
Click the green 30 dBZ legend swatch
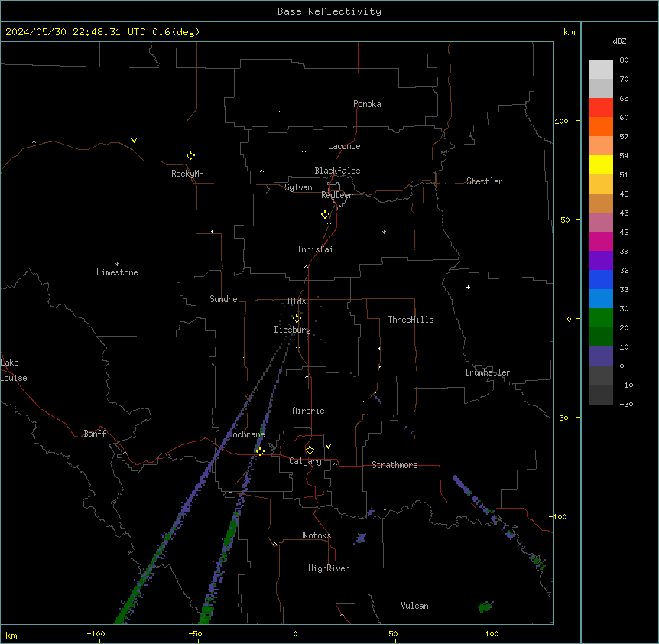point(601,318)
